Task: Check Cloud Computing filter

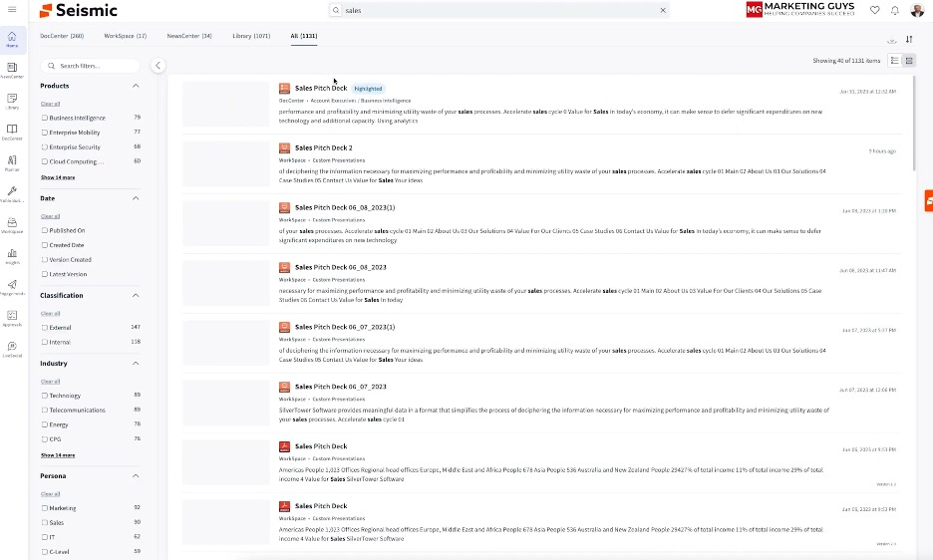Action: pyautogui.click(x=45, y=161)
